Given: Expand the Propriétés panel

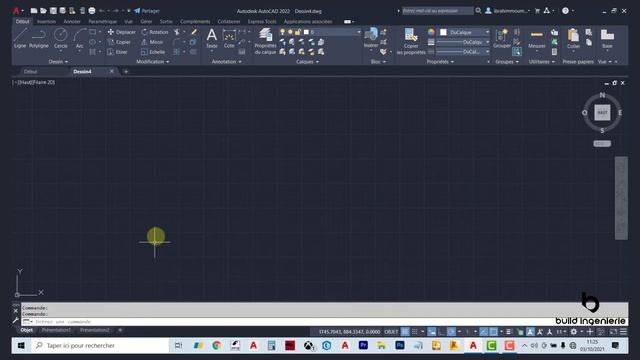Looking at the screenshot, I should coord(440,62).
